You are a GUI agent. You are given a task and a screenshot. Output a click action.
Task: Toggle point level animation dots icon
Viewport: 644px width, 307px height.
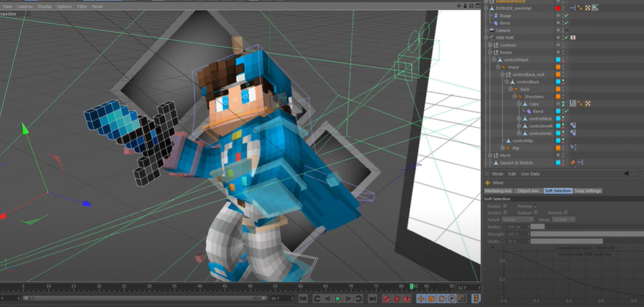462,299
